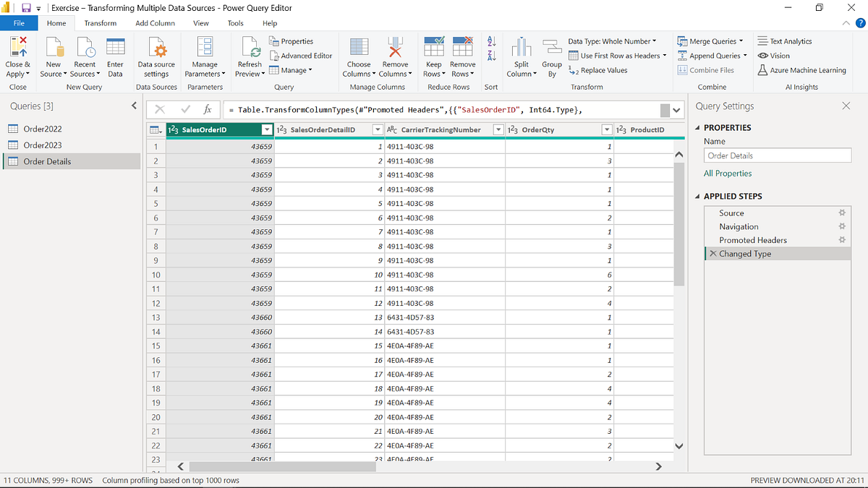The image size is (868, 488).
Task: Open Azure Machine Learning in AI Insights
Action: 802,71
